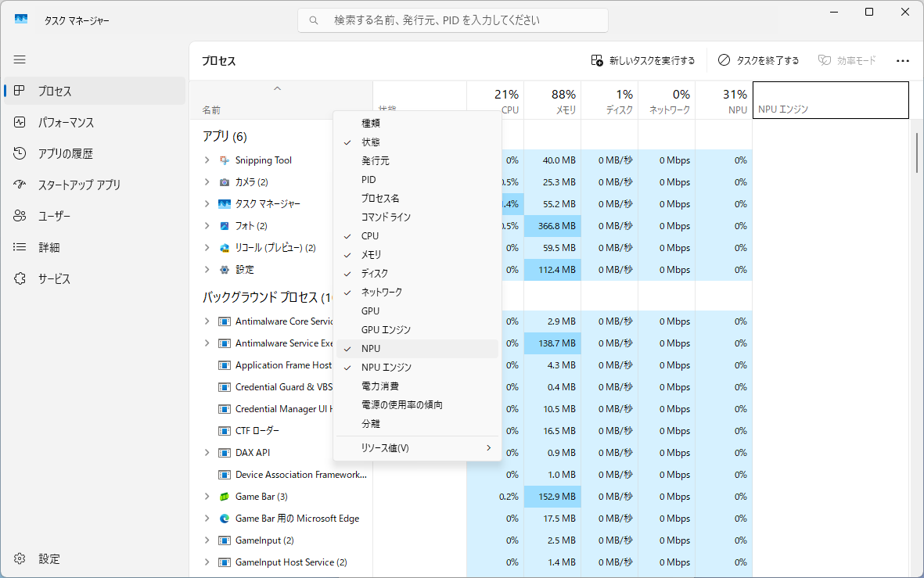Click the タスクを終了する button
This screenshot has width=924, height=578.
(x=758, y=61)
